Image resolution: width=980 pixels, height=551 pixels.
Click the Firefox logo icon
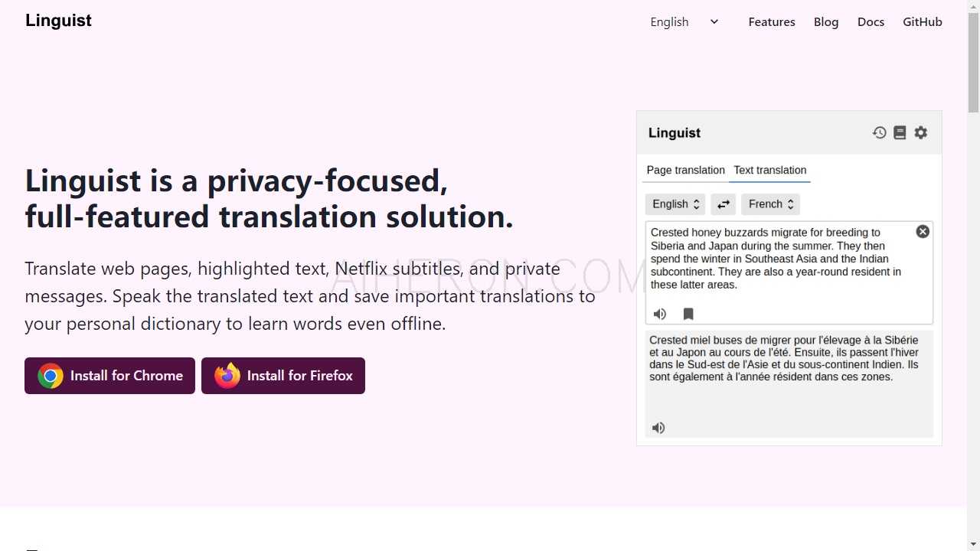pyautogui.click(x=227, y=376)
